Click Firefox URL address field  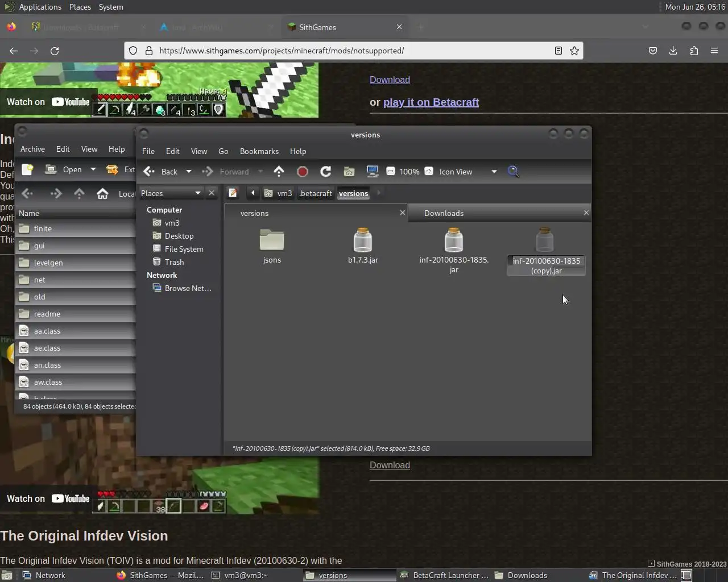pyautogui.click(x=353, y=51)
